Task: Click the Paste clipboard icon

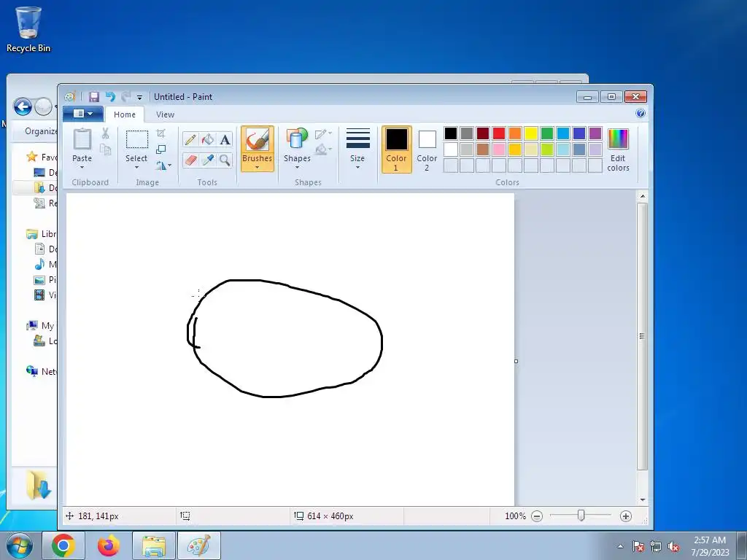Action: (82, 139)
